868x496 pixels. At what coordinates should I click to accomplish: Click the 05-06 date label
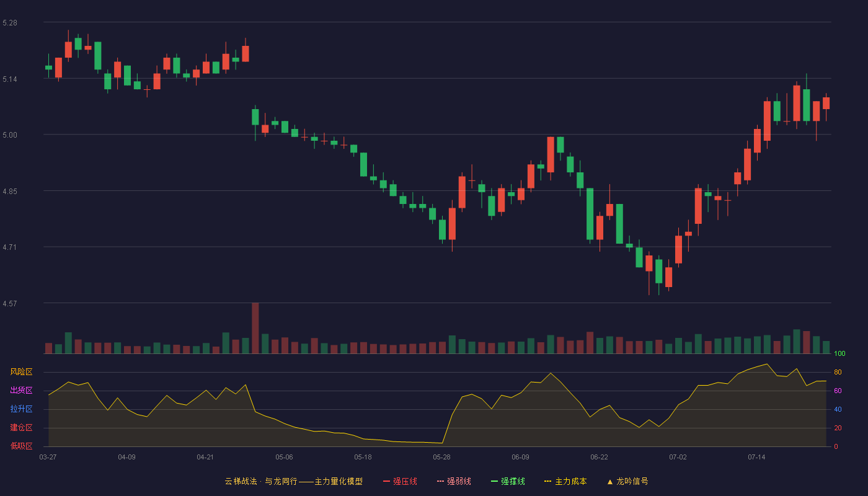(x=284, y=457)
